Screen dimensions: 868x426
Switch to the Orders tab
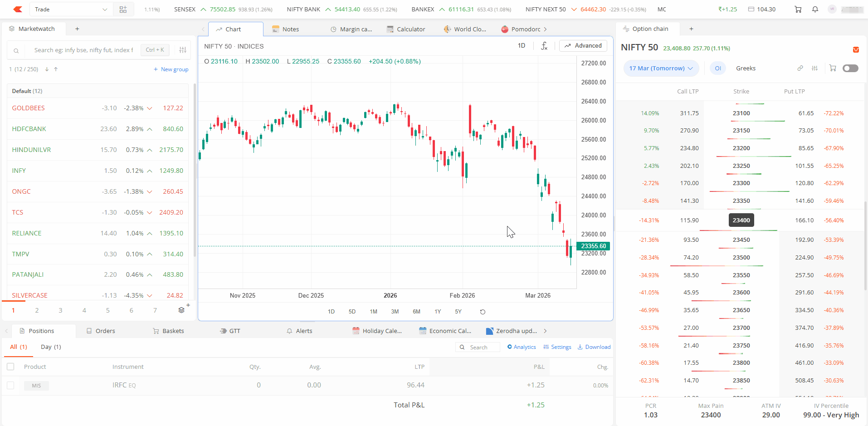101,331
